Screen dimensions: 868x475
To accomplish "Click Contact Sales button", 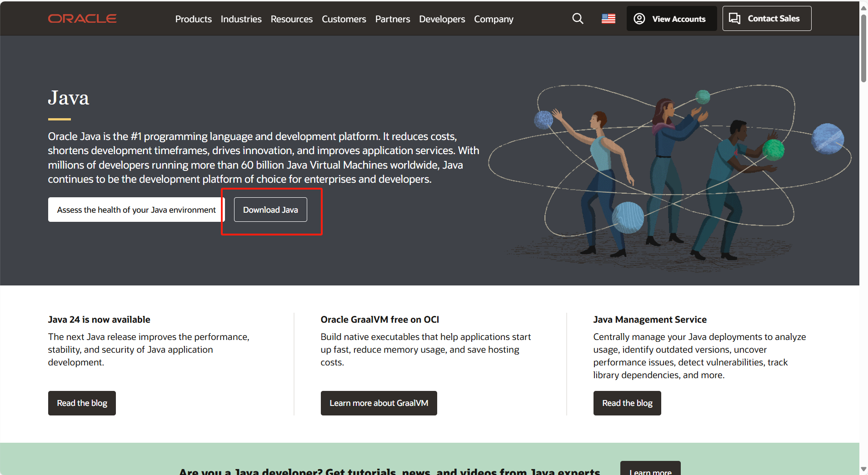I will pos(767,19).
